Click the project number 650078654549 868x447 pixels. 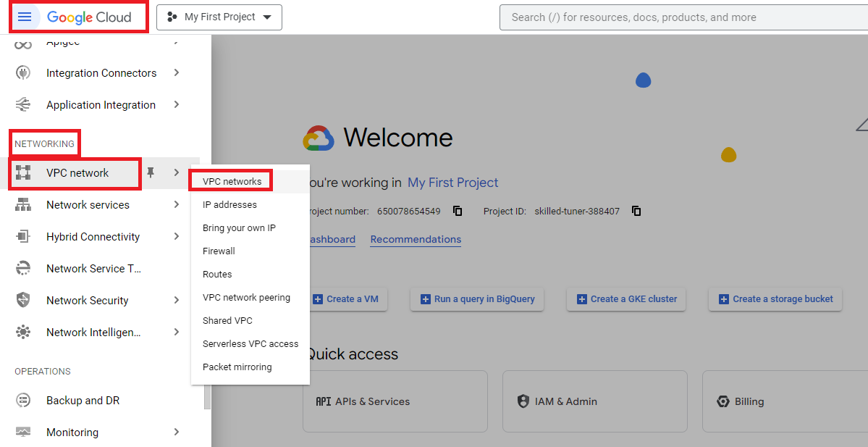[408, 211]
